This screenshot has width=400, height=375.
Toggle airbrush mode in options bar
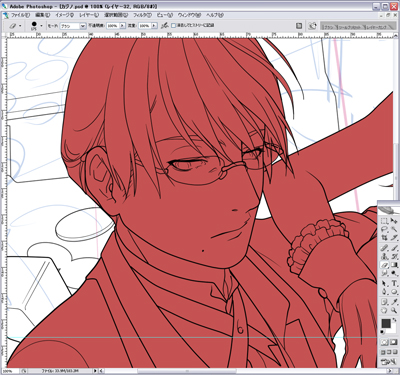[164, 25]
